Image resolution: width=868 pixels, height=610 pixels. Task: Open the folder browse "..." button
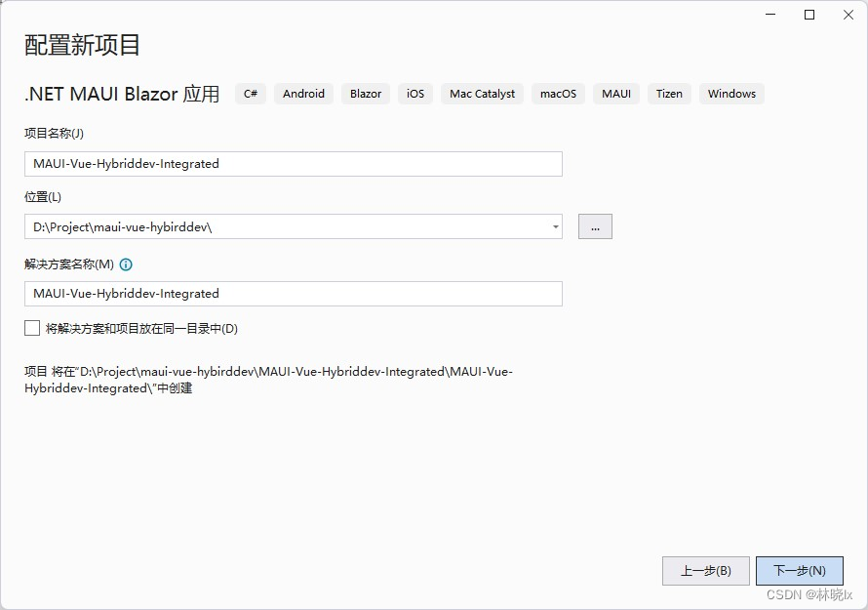(595, 225)
